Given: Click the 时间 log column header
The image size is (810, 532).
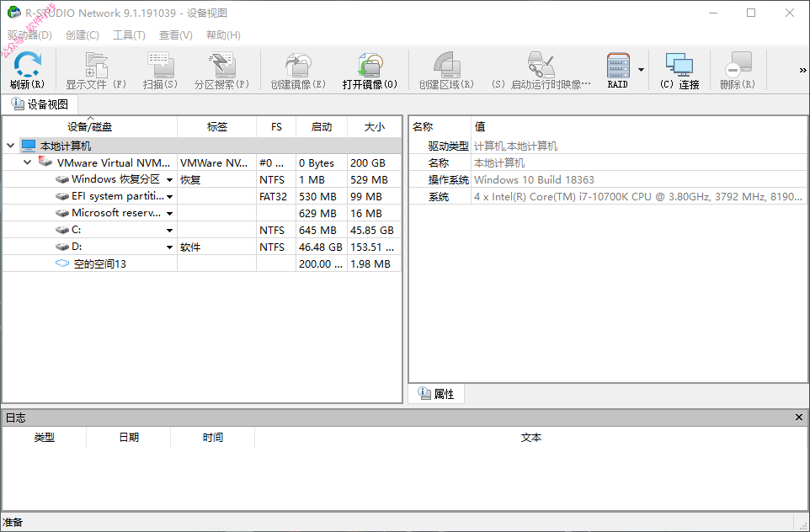Looking at the screenshot, I should click(x=213, y=438).
